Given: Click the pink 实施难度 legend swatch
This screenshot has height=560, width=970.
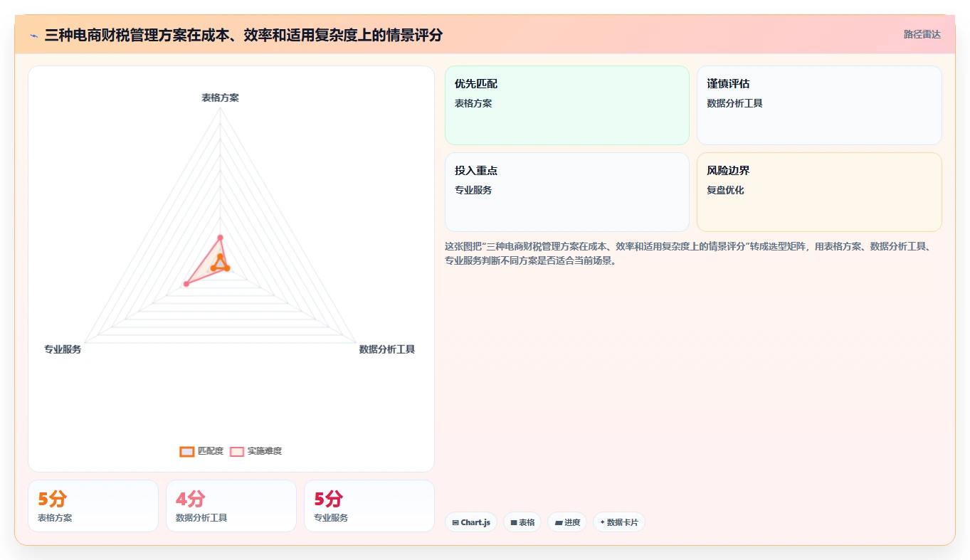Looking at the screenshot, I should click(x=237, y=451).
